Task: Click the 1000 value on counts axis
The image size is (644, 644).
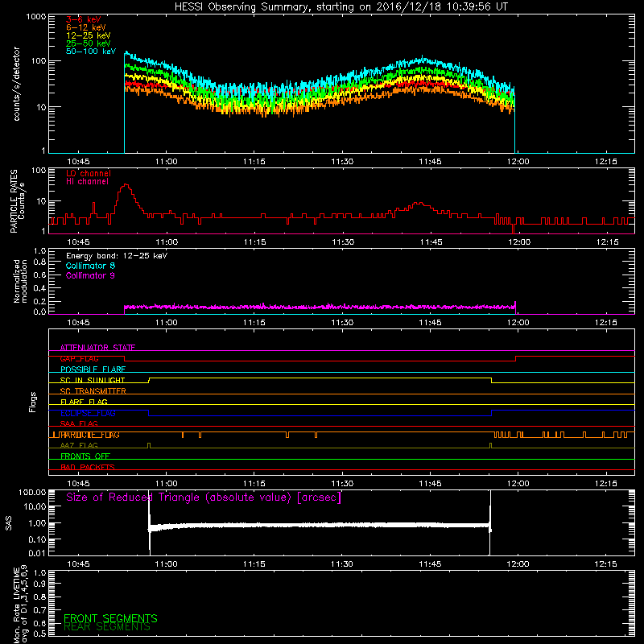Action: [x=35, y=17]
